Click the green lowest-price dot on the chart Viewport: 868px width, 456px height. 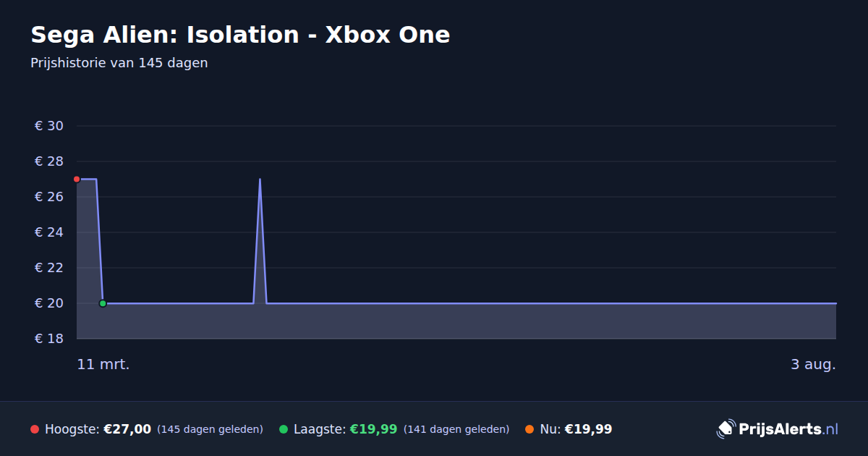(103, 303)
